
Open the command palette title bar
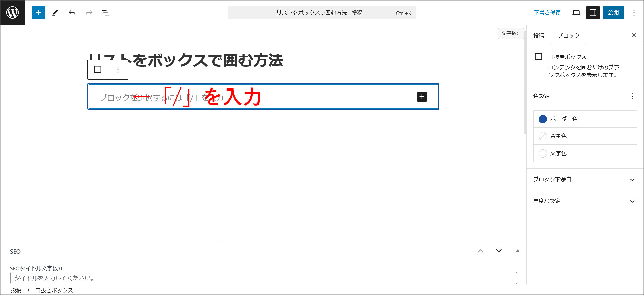pos(322,13)
